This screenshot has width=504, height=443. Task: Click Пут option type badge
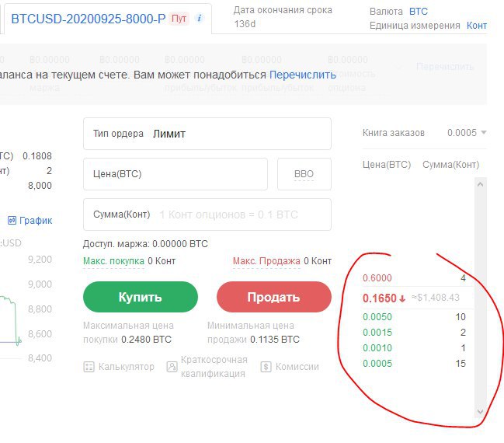click(179, 19)
